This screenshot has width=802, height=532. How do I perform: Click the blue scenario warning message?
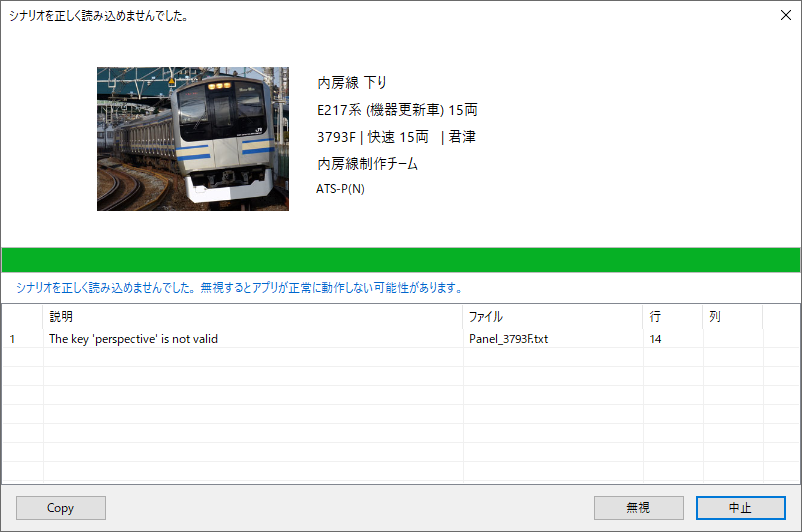pyautogui.click(x=239, y=288)
